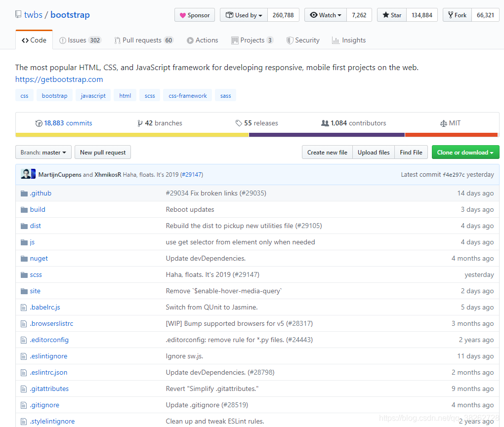This screenshot has height=427, width=504.
Task: Click the purple segment of language bar
Action: coord(327,135)
